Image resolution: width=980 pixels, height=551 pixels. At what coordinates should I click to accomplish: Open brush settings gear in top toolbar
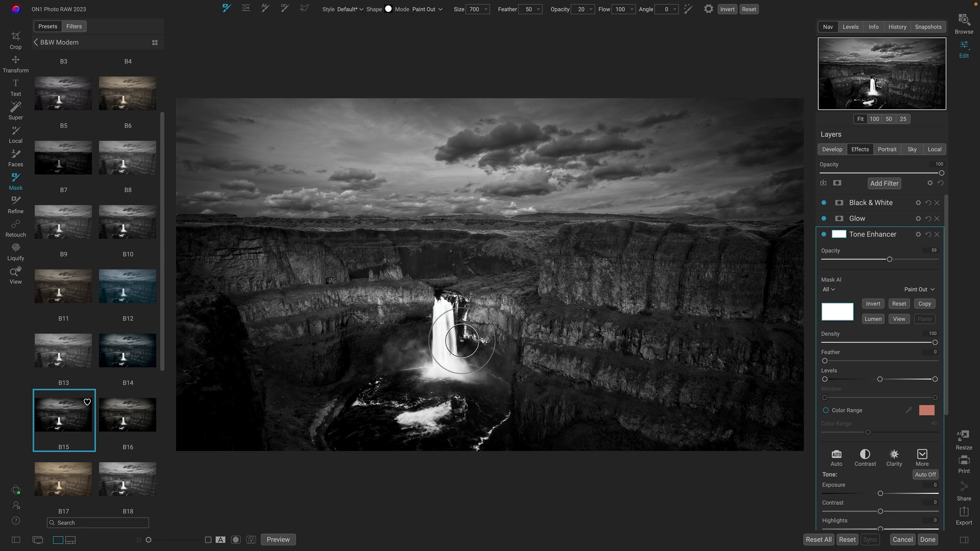pos(708,9)
